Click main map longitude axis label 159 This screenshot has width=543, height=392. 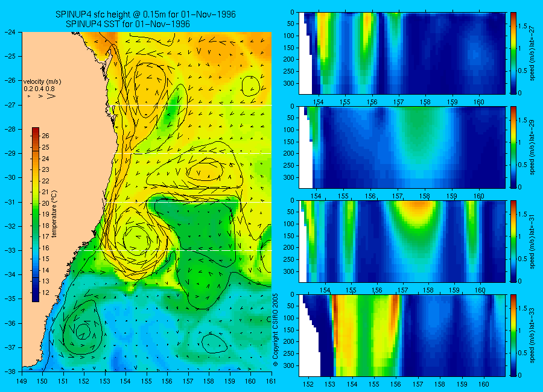point(230,382)
